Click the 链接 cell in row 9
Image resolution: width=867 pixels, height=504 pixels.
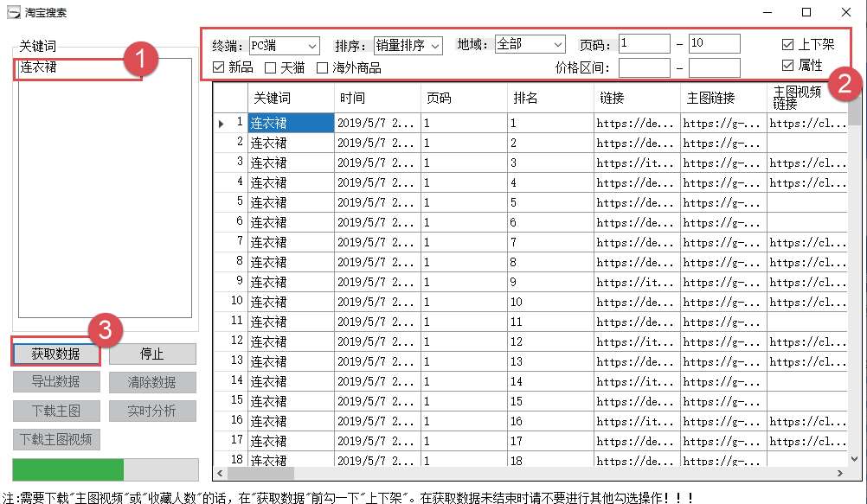[x=638, y=283]
